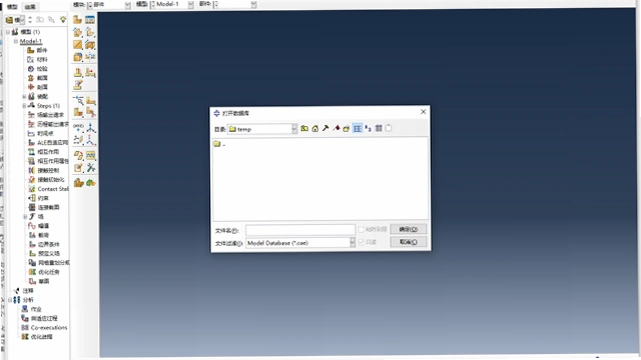The height and width of the screenshot is (360, 641).
Task: Select the Steps (1) tree item
Action: point(48,106)
